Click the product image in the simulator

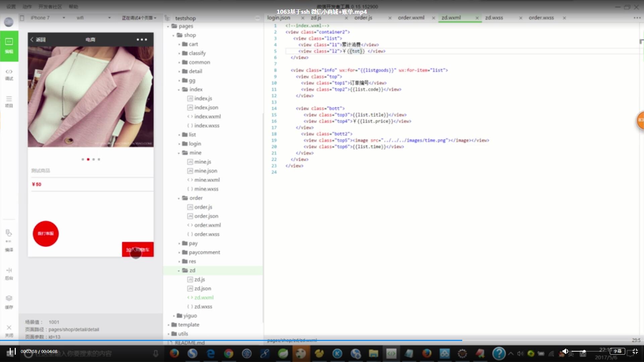tap(91, 97)
